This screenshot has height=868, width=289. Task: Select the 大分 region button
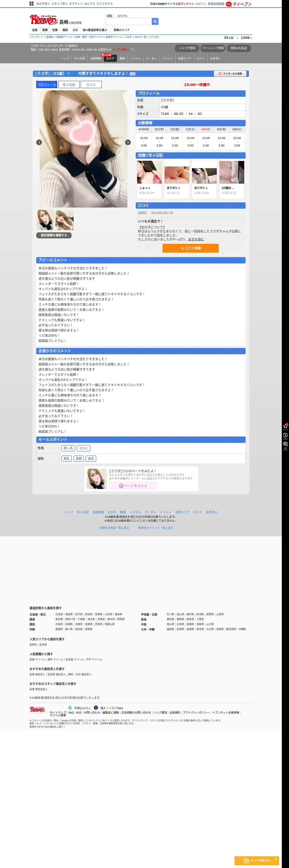pyautogui.click(x=75, y=30)
